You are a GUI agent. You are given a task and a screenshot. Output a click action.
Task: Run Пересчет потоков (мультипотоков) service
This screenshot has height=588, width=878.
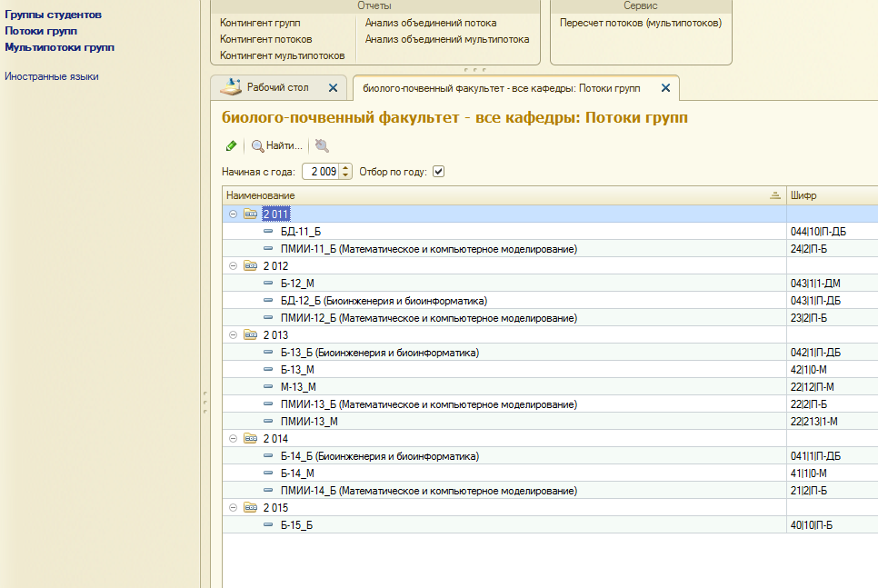pyautogui.click(x=641, y=23)
